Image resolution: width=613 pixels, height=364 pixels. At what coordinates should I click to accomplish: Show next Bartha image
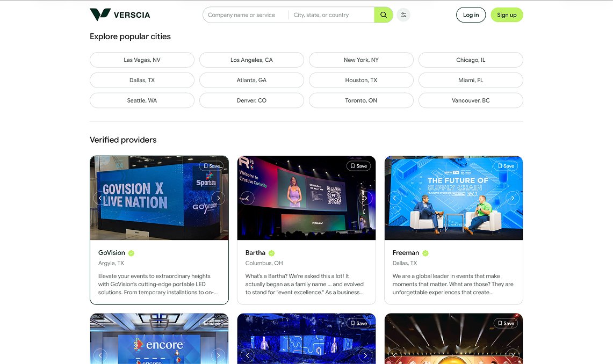365,198
